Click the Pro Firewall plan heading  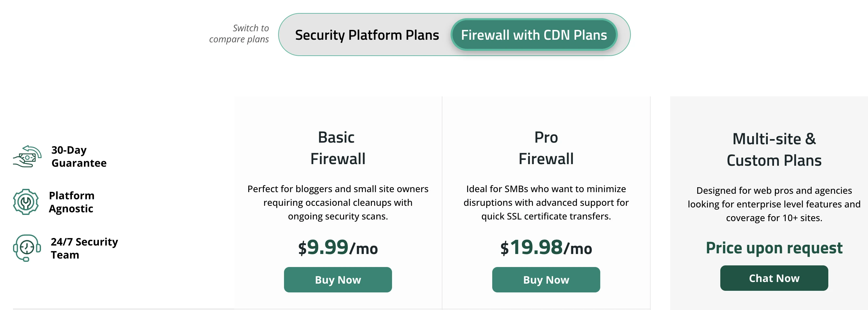pos(546,148)
